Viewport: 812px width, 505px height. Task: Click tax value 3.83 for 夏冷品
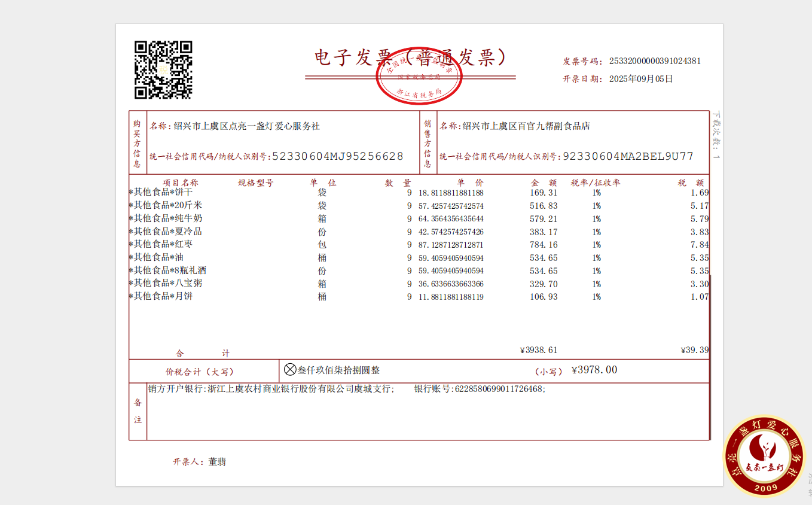(x=700, y=232)
